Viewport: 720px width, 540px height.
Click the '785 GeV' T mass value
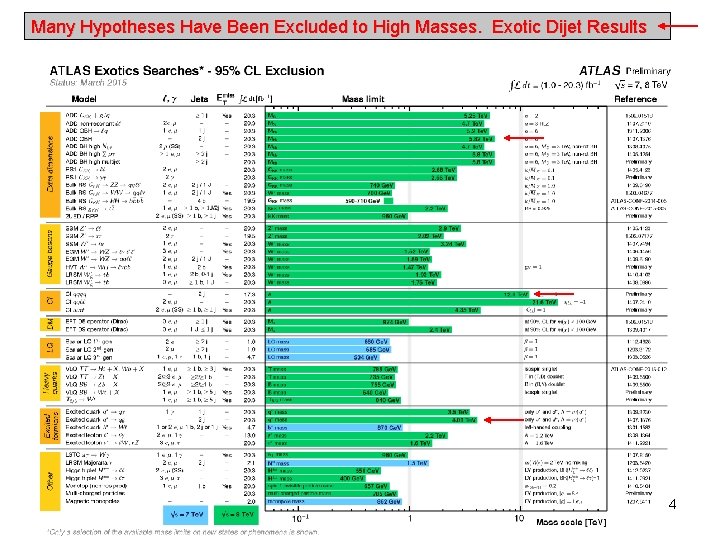tap(383, 369)
